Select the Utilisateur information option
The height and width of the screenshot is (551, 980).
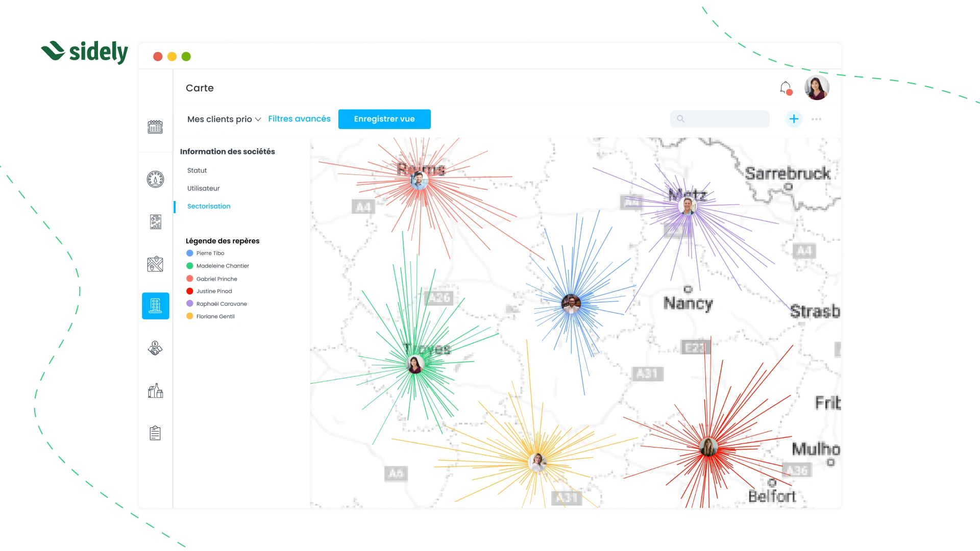203,188
